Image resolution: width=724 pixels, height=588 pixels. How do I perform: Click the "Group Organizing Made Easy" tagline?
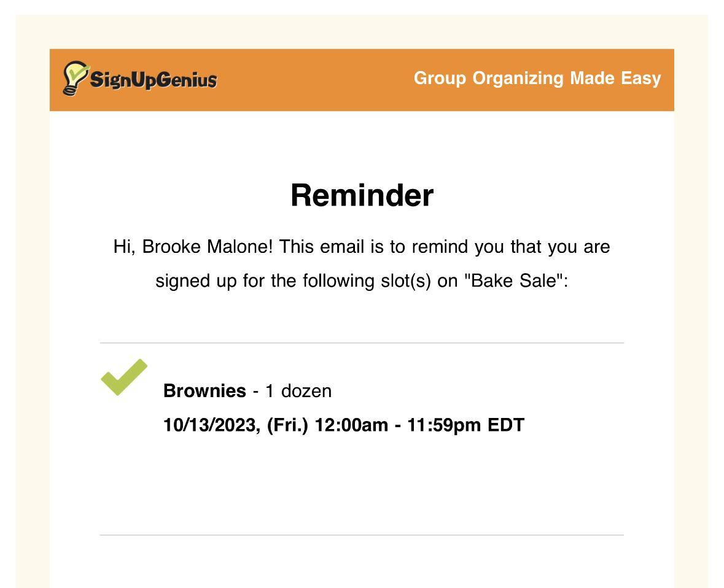tap(537, 79)
